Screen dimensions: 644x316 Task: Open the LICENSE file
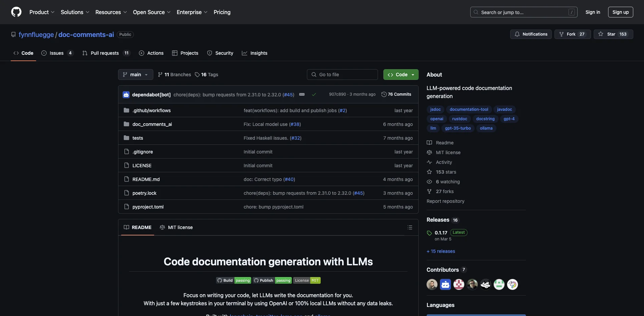[142, 166]
